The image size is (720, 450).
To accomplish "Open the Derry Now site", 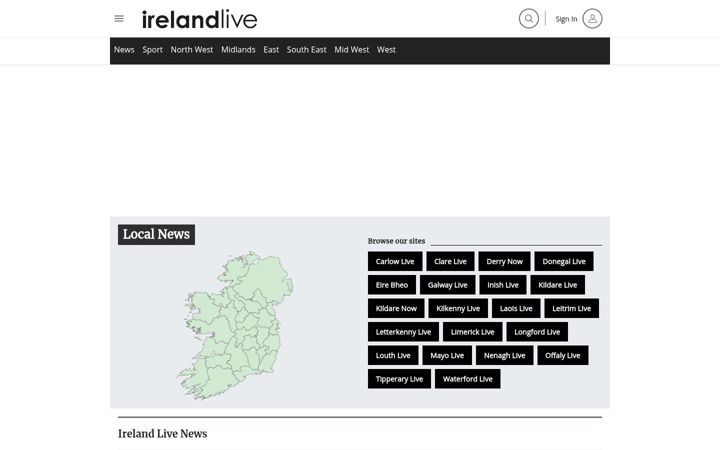I will point(505,261).
